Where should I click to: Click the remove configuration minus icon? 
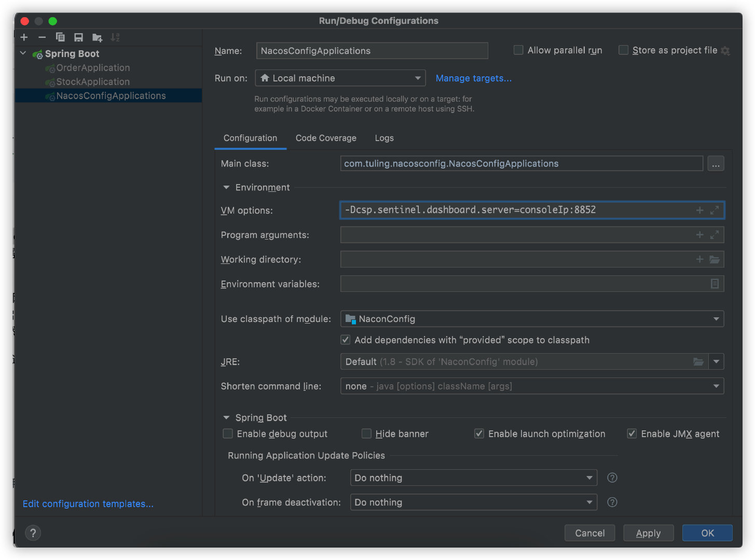42,37
